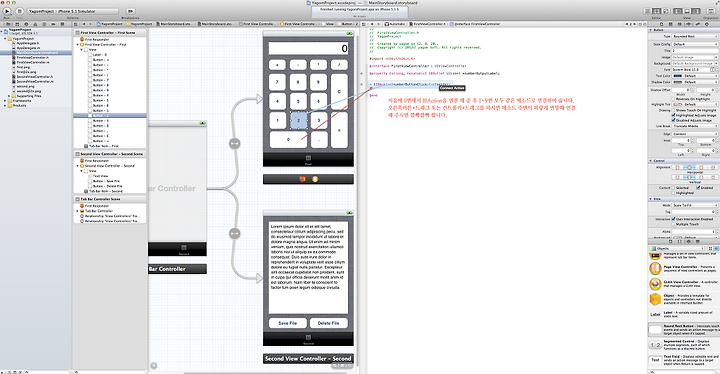Collapse the Control inspector section
Viewport: 720px width, 374px height.
[651, 161]
